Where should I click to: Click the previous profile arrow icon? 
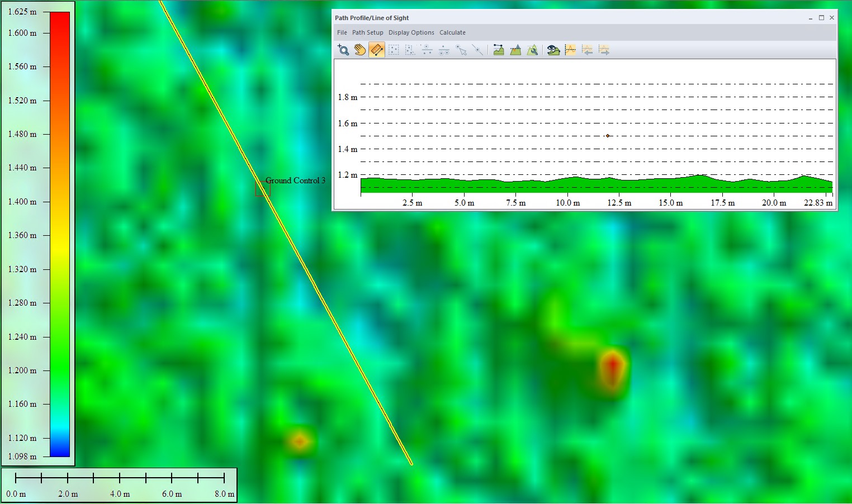(x=587, y=50)
